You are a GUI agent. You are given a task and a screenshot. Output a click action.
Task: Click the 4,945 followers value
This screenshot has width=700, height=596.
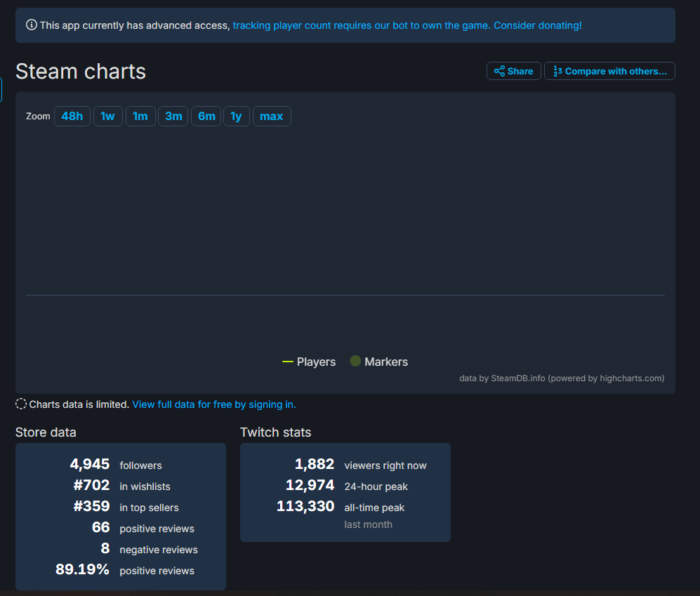(90, 464)
